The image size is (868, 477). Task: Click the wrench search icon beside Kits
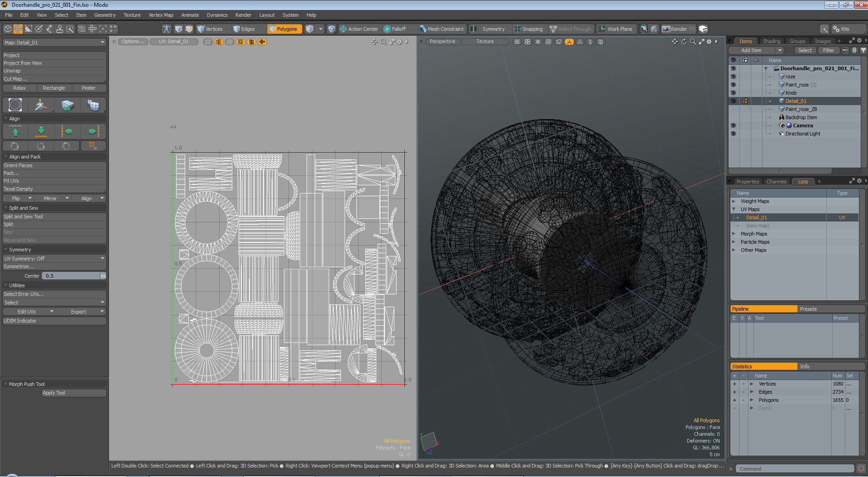pyautogui.click(x=825, y=29)
